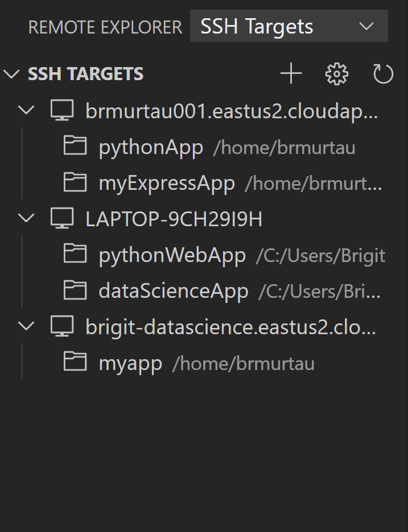Click the folder icon beside dataScienceApp

pyautogui.click(x=75, y=290)
